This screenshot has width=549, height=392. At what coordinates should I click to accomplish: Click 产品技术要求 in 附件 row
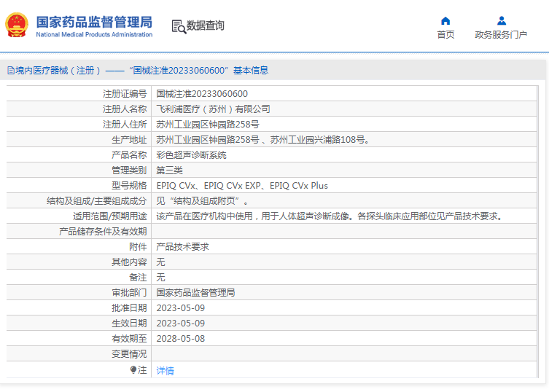182,247
